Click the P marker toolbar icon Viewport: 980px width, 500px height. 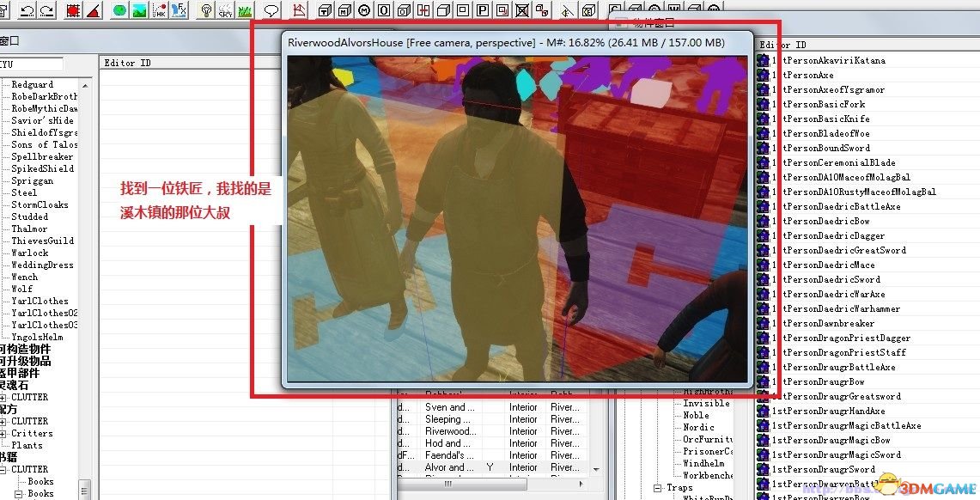(483, 10)
